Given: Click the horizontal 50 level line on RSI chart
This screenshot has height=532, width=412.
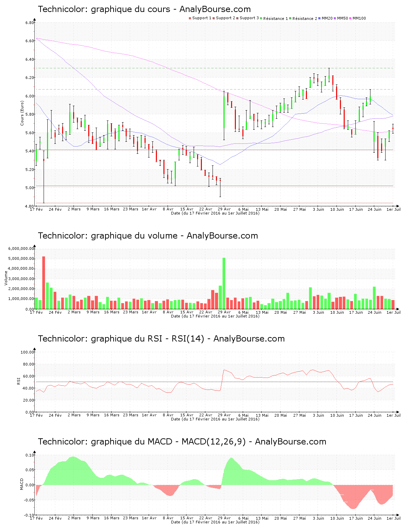Looking at the screenshot, I should coord(215,382).
